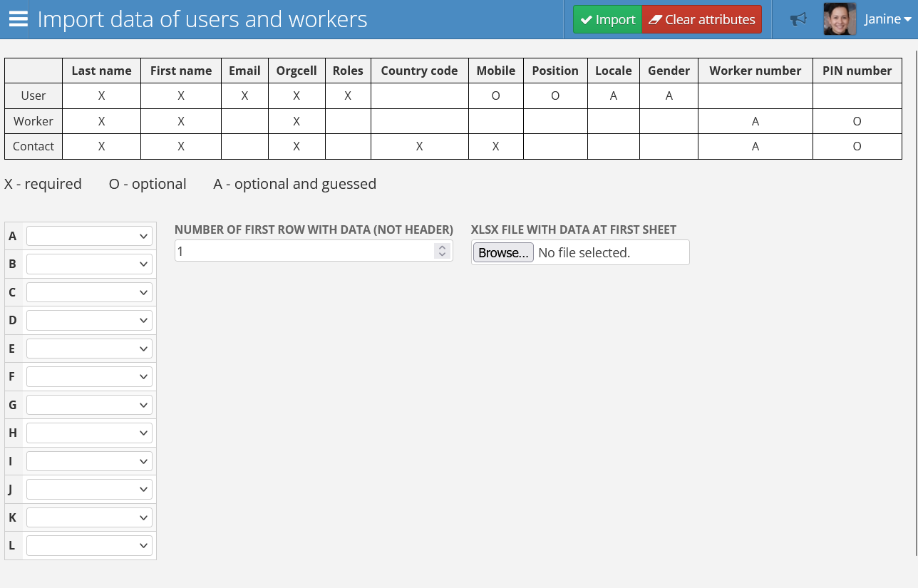Decrease first row number with down stepper
This screenshot has height=588, width=918.
point(442,254)
